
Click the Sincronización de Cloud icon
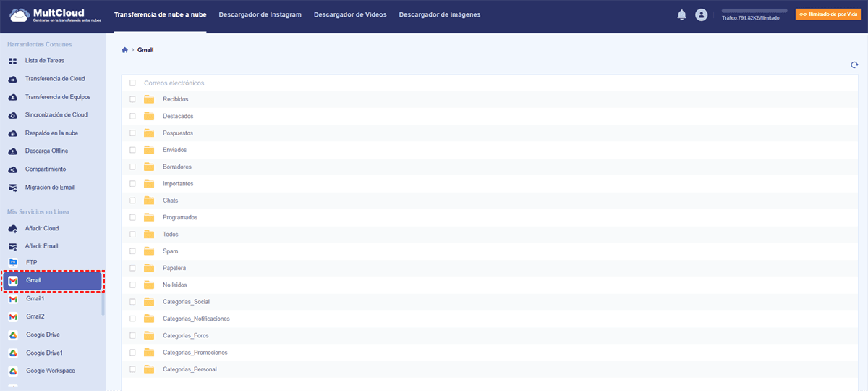pos(12,115)
